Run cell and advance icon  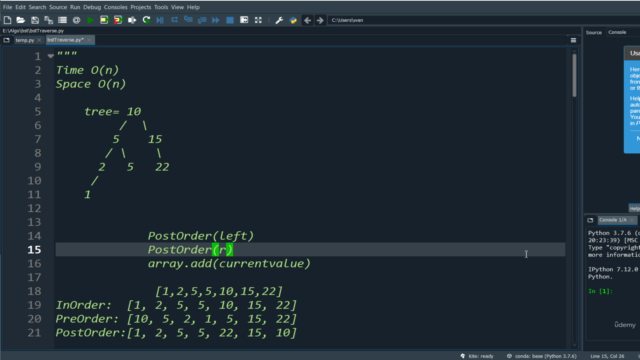click(118, 20)
